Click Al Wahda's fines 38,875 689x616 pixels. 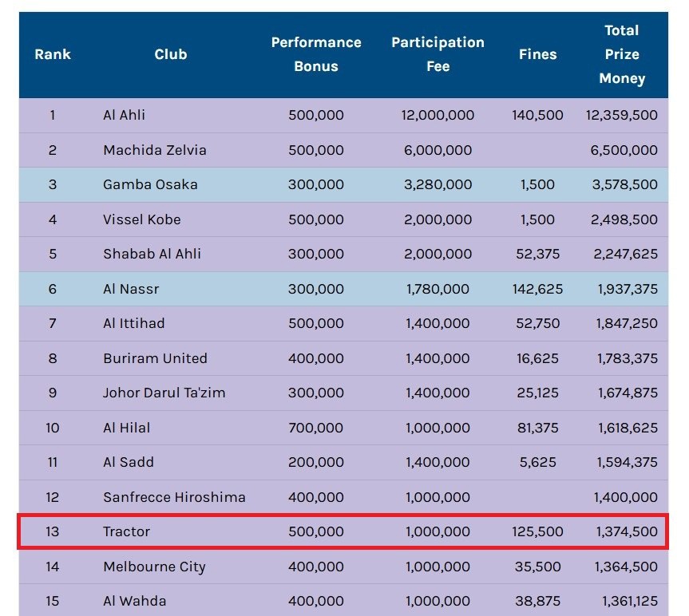[537, 601]
